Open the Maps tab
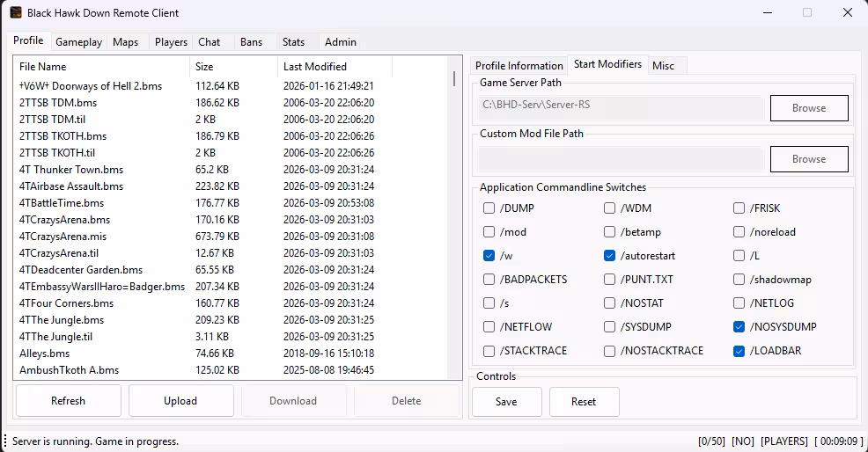The width and height of the screenshot is (868, 452). pos(126,42)
